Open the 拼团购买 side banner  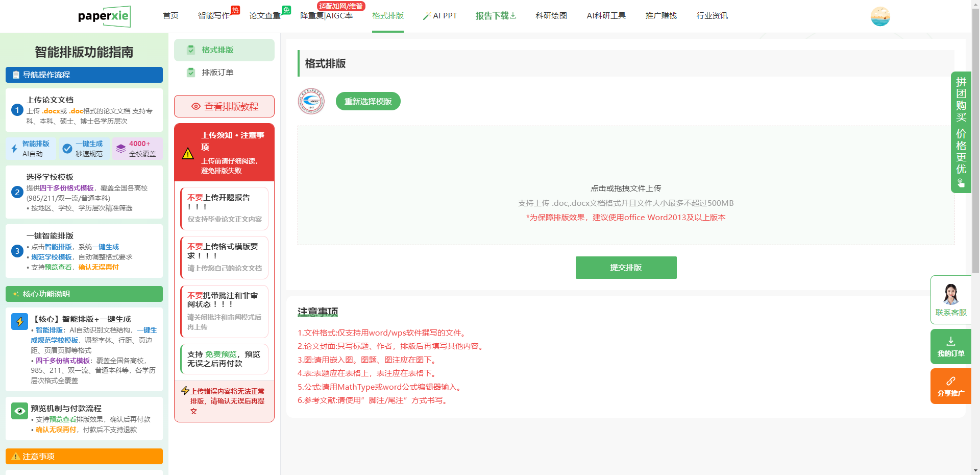coord(961,132)
